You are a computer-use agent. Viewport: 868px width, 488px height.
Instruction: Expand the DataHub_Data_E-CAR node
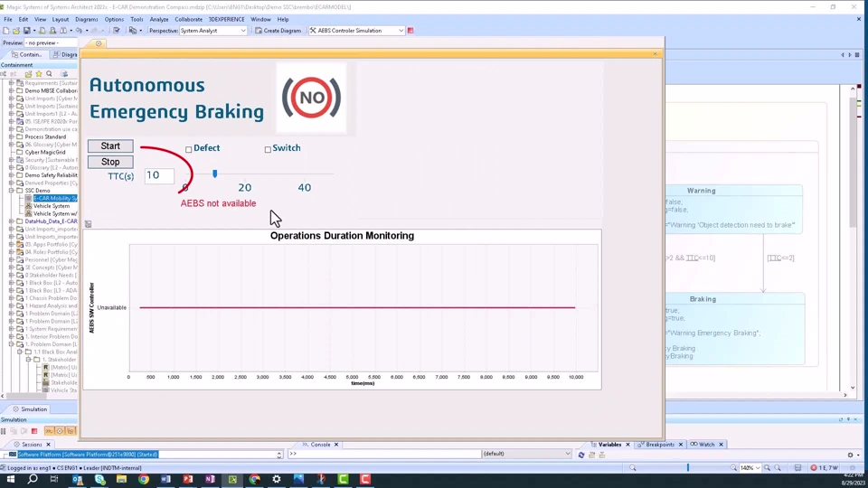pos(12,221)
